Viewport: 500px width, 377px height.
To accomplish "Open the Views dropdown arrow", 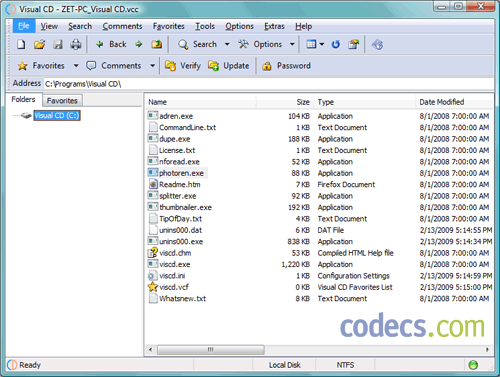I will 322,44.
